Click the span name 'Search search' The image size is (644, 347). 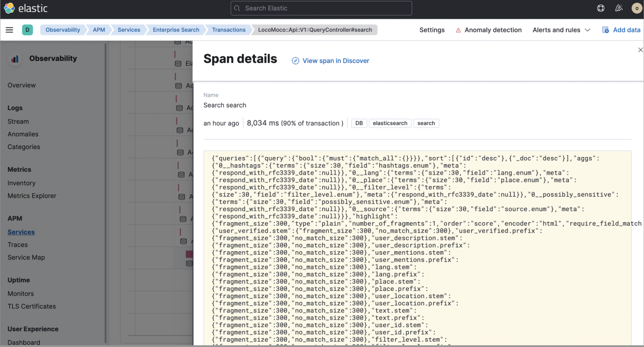(x=225, y=105)
